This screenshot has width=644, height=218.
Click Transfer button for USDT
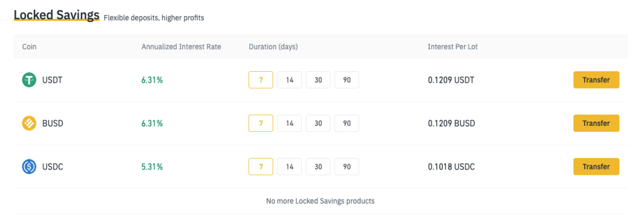tap(596, 80)
